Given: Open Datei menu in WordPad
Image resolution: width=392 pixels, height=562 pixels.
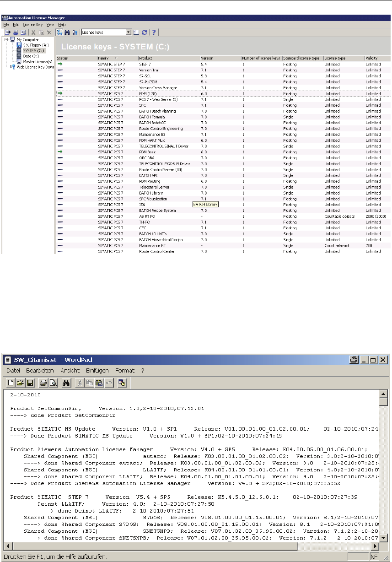Looking at the screenshot, I should [13, 370].
